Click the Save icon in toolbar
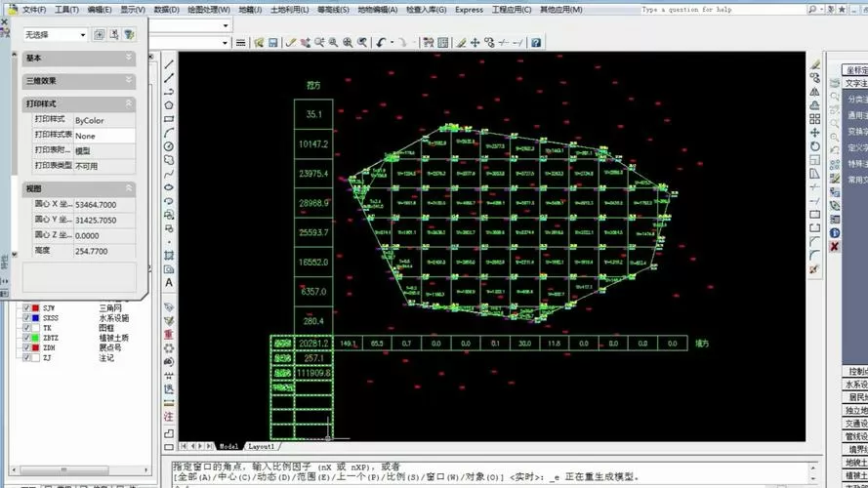This screenshot has height=488, width=868. [x=273, y=43]
